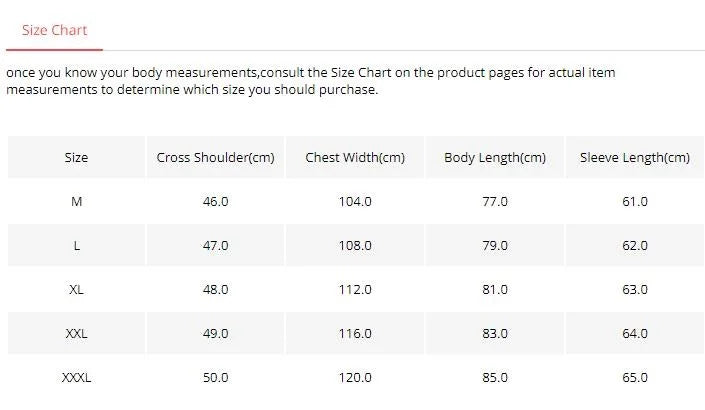Viewport: 705px width, 410px height.
Task: Click the 81.0 body length value
Action: [x=495, y=289]
